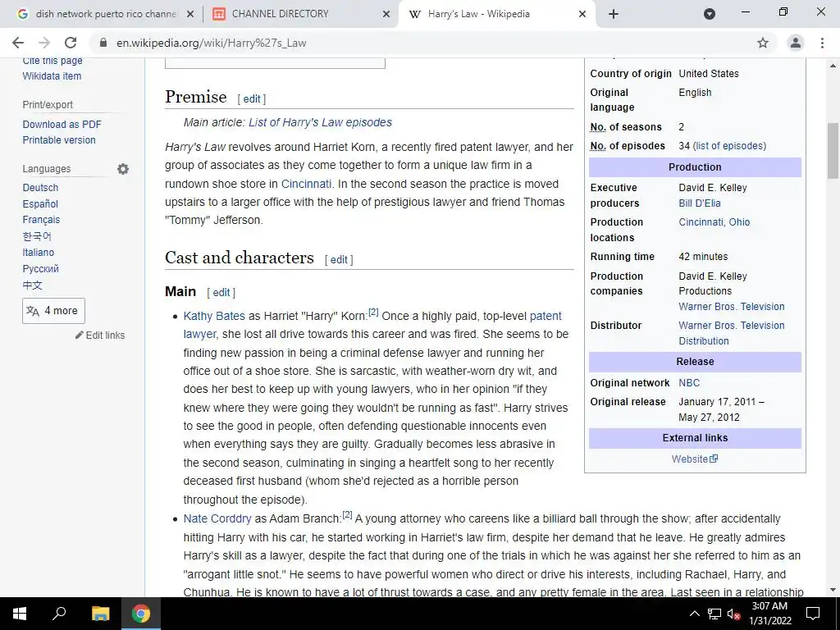The image size is (840, 630).
Task: Go back to the previous page
Action: 18,43
